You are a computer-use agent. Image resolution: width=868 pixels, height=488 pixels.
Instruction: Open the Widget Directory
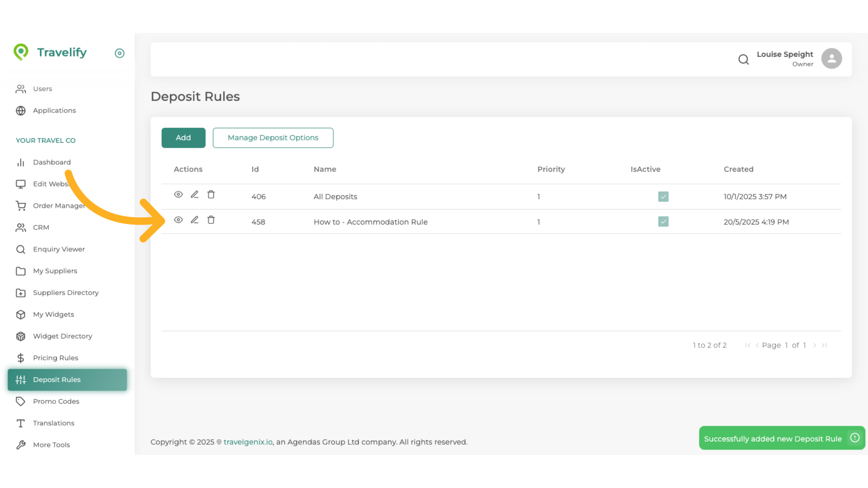click(63, 336)
